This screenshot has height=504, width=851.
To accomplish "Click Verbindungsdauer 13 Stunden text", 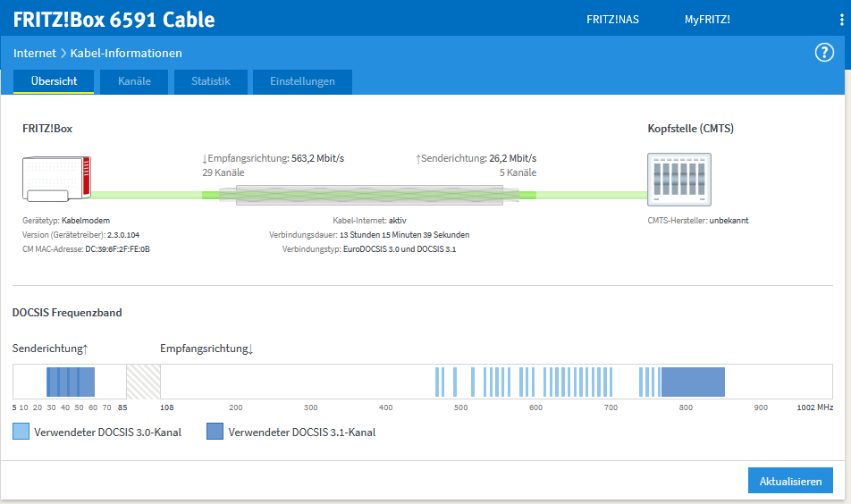I will click(x=369, y=235).
